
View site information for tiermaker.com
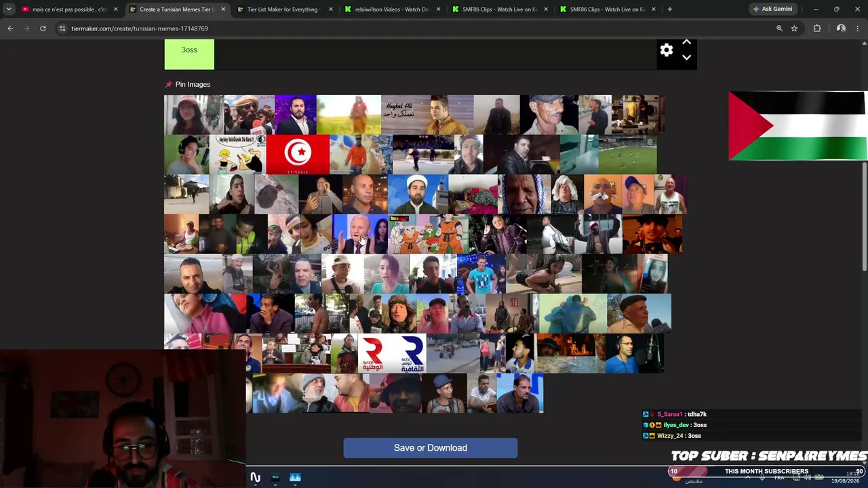(62, 28)
